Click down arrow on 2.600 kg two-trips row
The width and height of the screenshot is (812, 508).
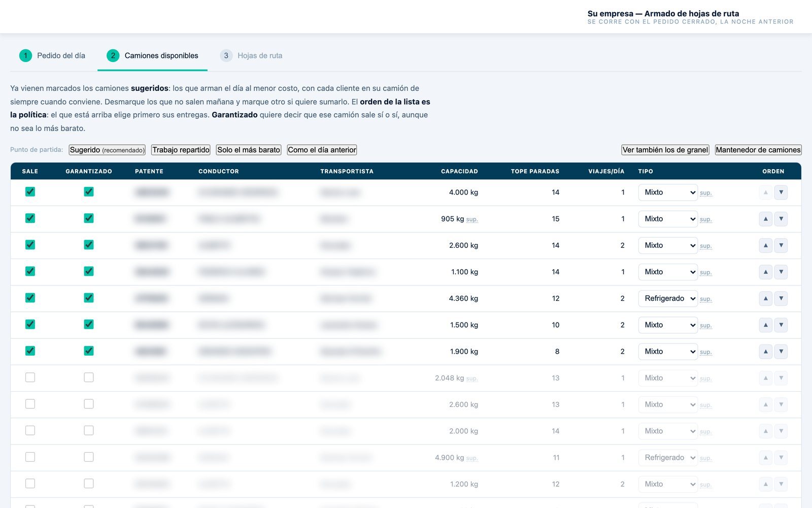tap(781, 245)
